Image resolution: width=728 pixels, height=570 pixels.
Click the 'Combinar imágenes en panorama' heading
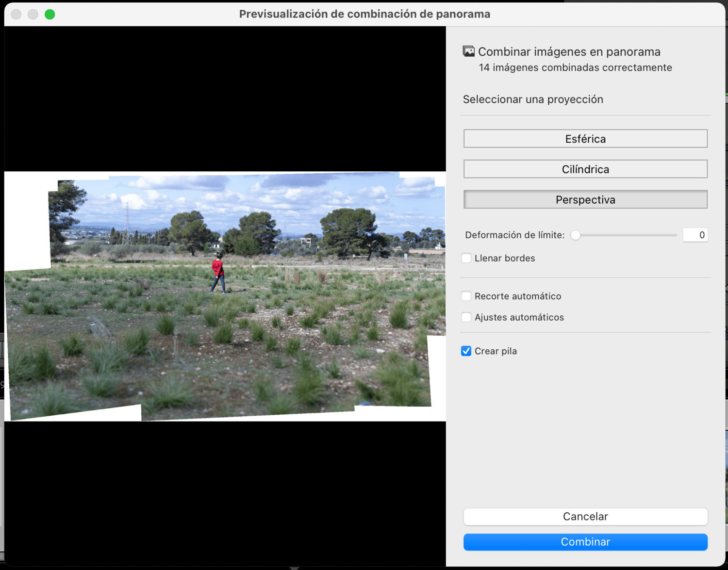[x=569, y=51]
